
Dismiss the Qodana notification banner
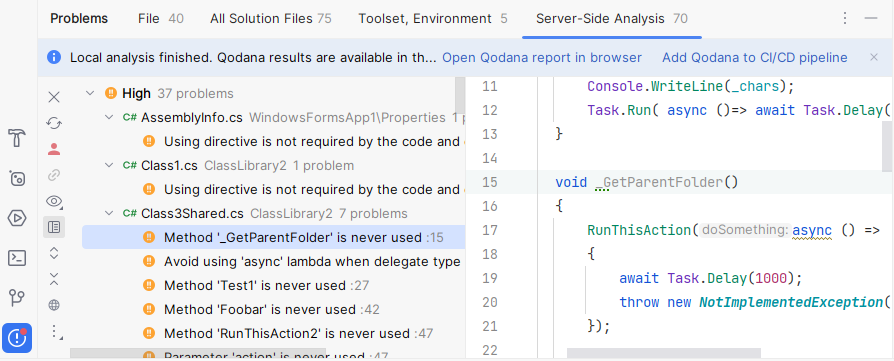(x=874, y=57)
